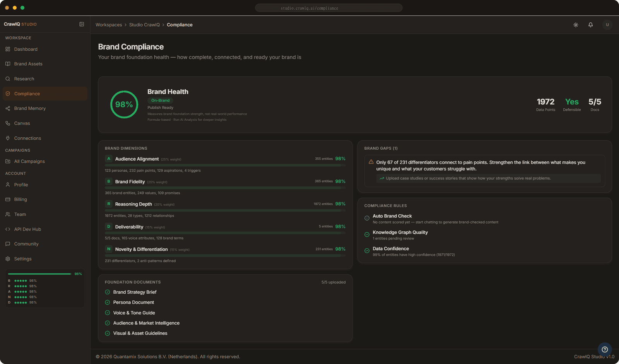Viewport: 619px width, 364px height.
Task: Toggle the Brand Strategy Brief checkmark
Action: (x=107, y=292)
